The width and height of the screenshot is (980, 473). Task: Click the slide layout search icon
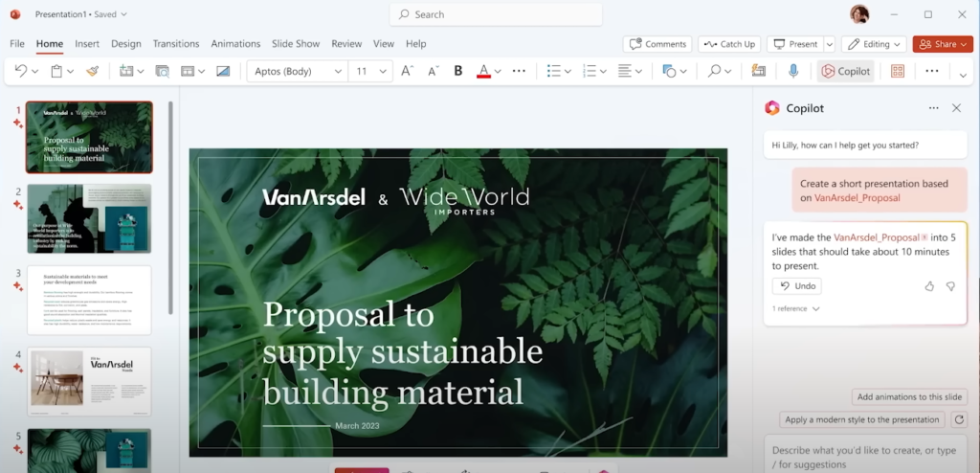[x=162, y=71]
